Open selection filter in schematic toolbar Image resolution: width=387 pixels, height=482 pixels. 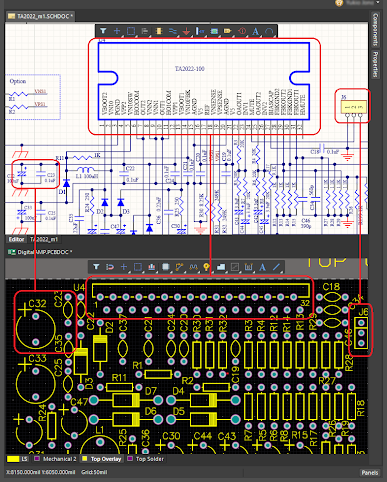[103, 31]
